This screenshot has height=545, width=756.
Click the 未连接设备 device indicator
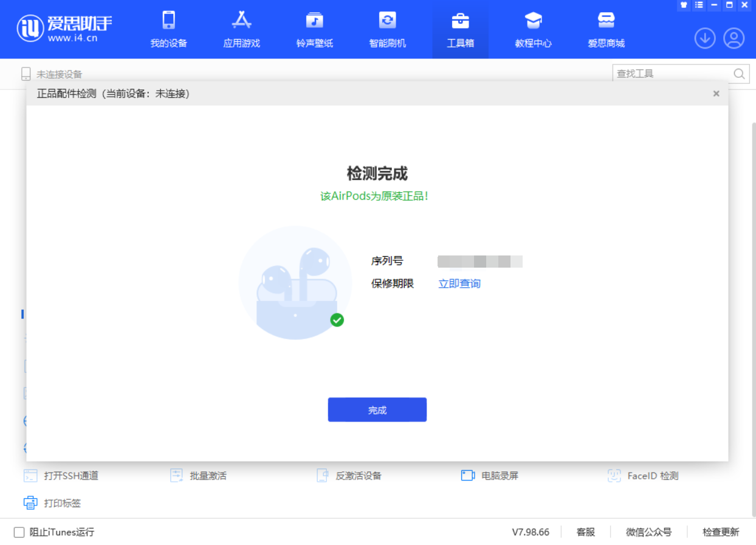(x=51, y=74)
